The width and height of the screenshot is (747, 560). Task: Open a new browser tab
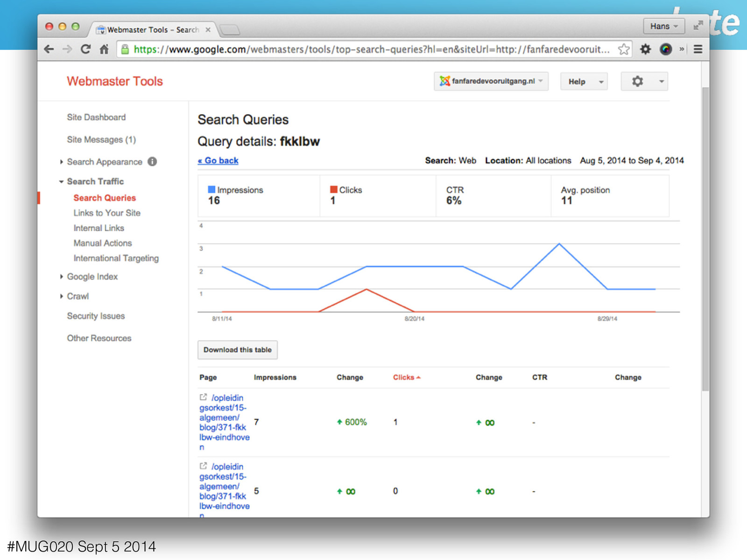[230, 30]
